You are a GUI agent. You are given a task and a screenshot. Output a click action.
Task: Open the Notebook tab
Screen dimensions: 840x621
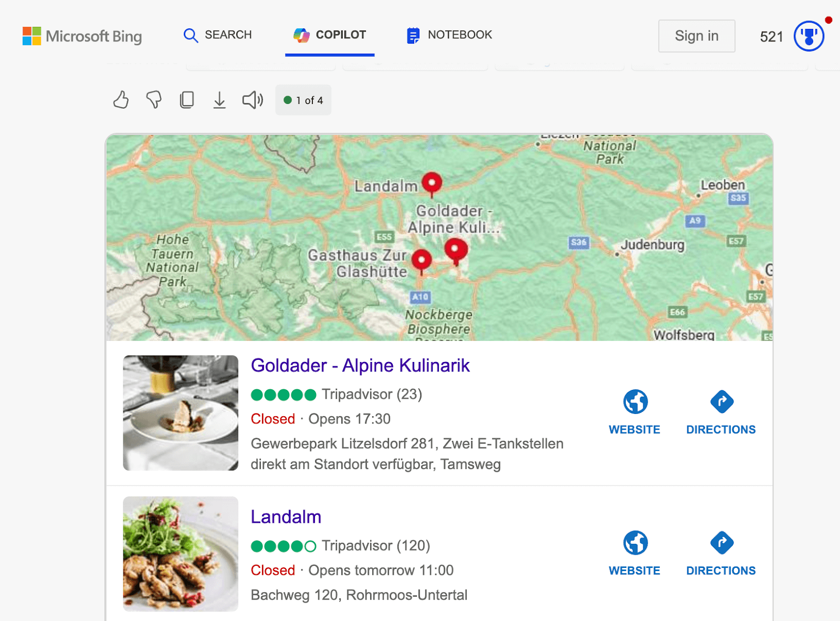click(449, 35)
